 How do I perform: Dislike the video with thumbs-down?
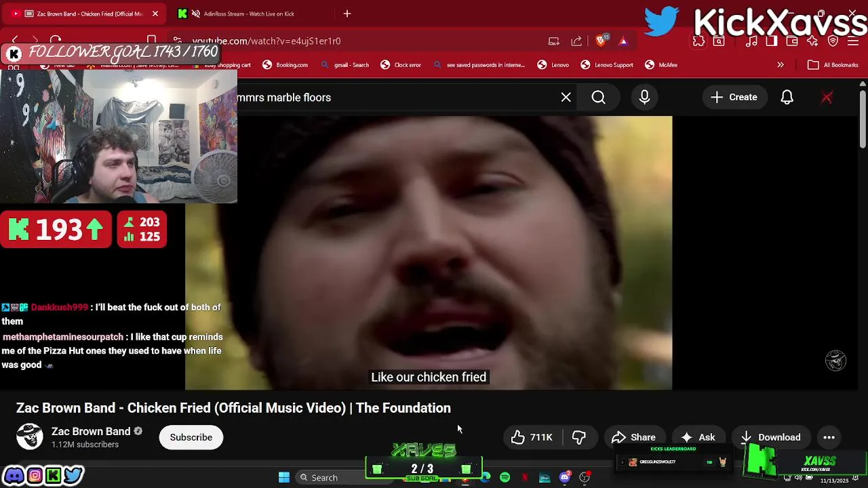tap(579, 437)
